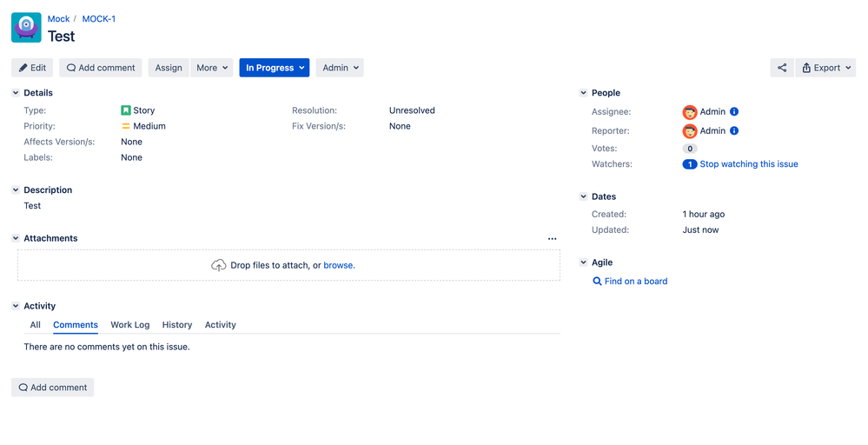Switch to the History tab
This screenshot has width=868, height=445.
(x=177, y=325)
